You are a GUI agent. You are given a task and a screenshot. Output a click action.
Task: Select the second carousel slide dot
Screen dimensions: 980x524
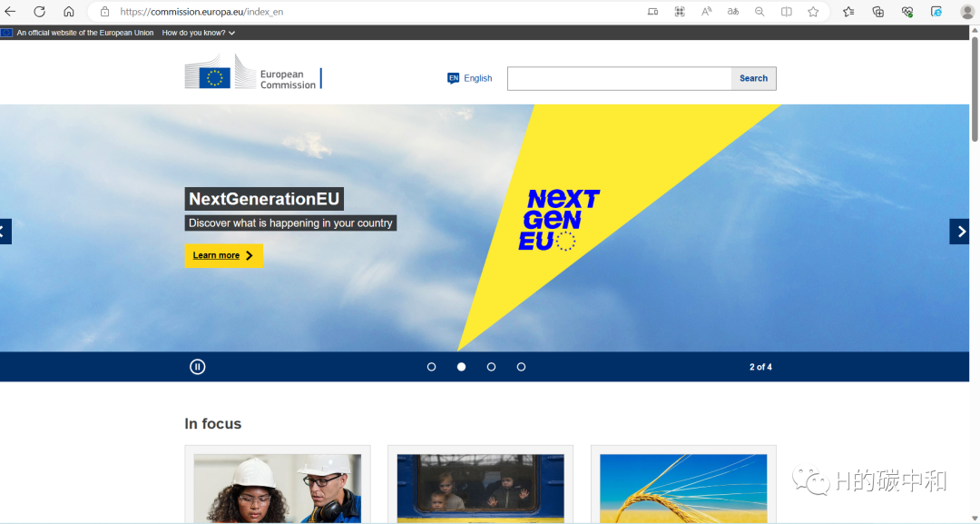(x=461, y=367)
